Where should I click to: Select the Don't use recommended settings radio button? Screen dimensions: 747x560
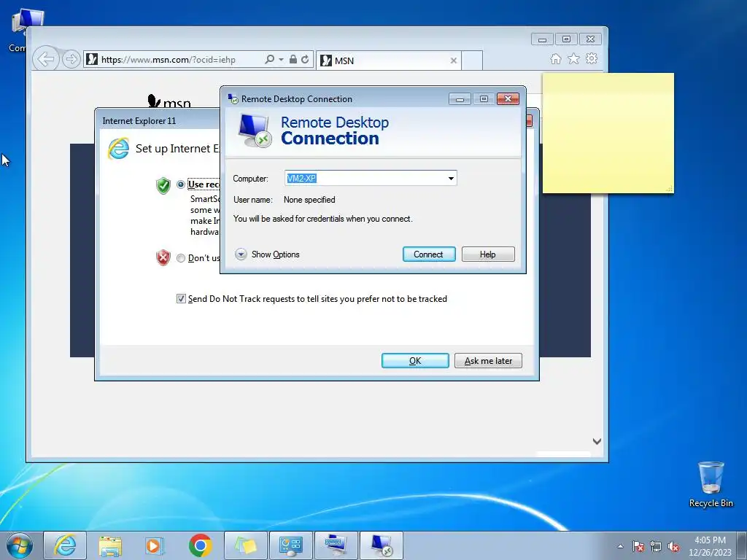coord(181,258)
